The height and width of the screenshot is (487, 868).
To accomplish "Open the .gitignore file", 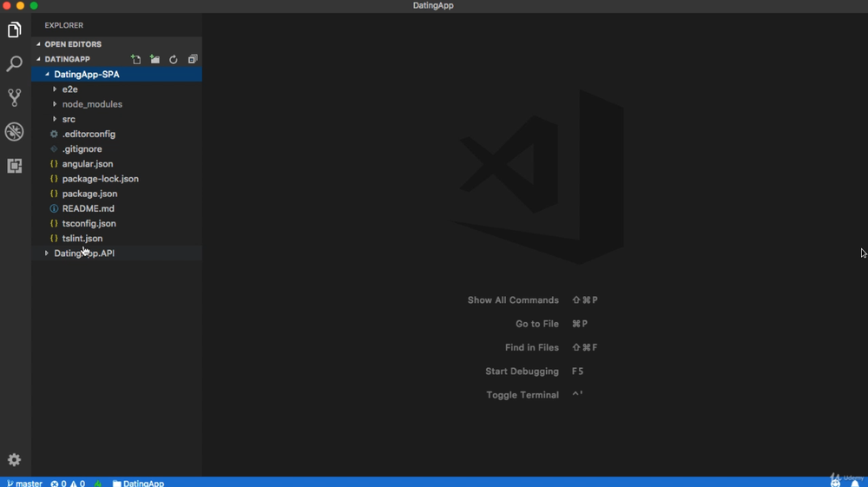I will [116, 148].
